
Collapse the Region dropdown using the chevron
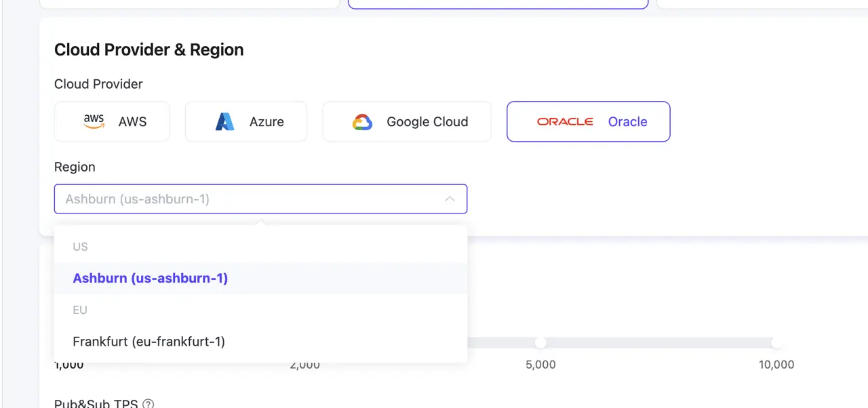click(449, 199)
